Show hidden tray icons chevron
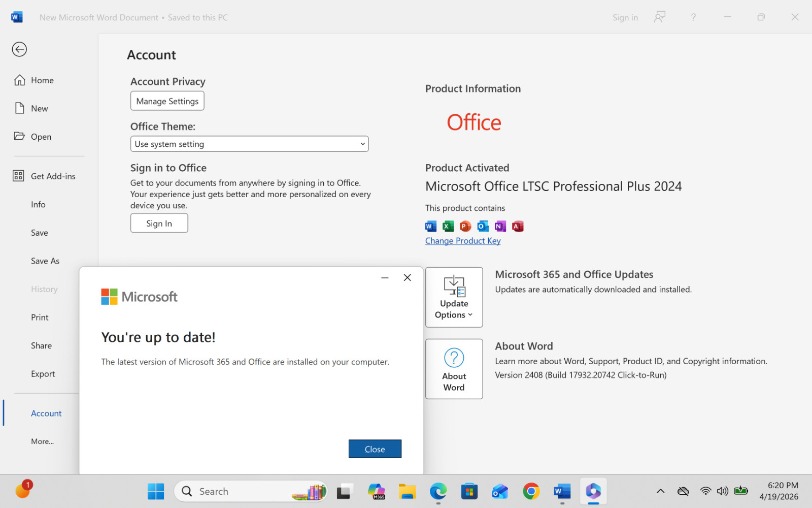 pyautogui.click(x=660, y=491)
